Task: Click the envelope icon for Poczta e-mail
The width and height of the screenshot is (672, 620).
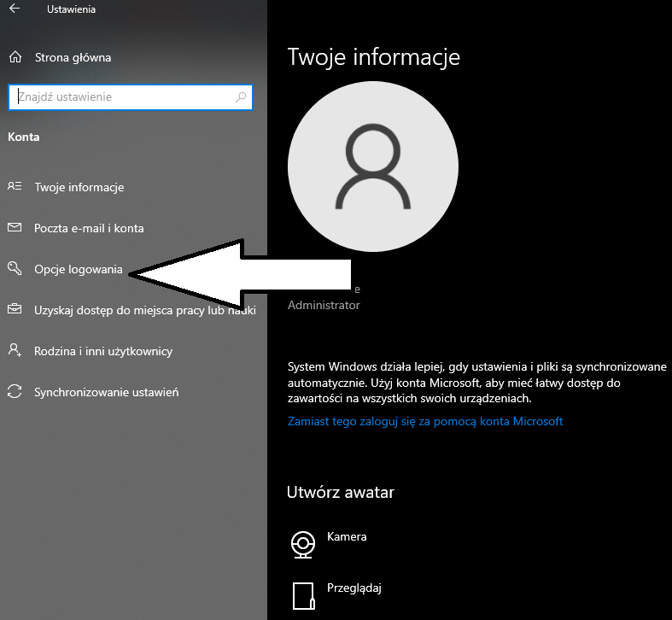Action: click(15, 227)
